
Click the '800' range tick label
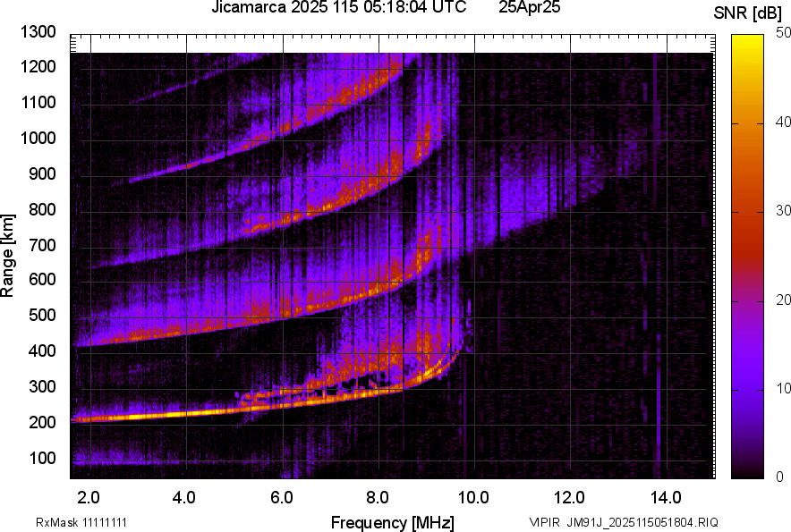tap(42, 209)
